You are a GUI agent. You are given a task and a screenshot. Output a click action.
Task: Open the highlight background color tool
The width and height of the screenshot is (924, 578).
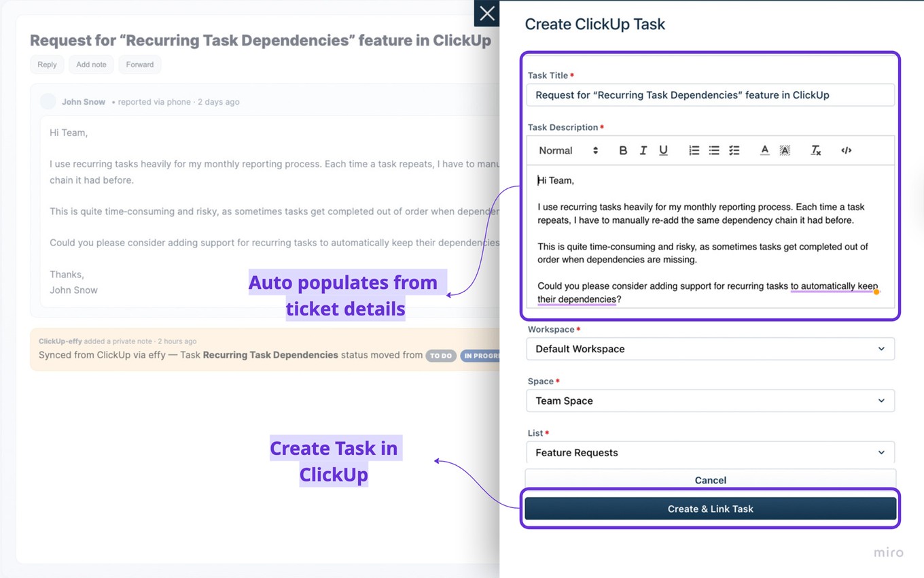tap(785, 150)
